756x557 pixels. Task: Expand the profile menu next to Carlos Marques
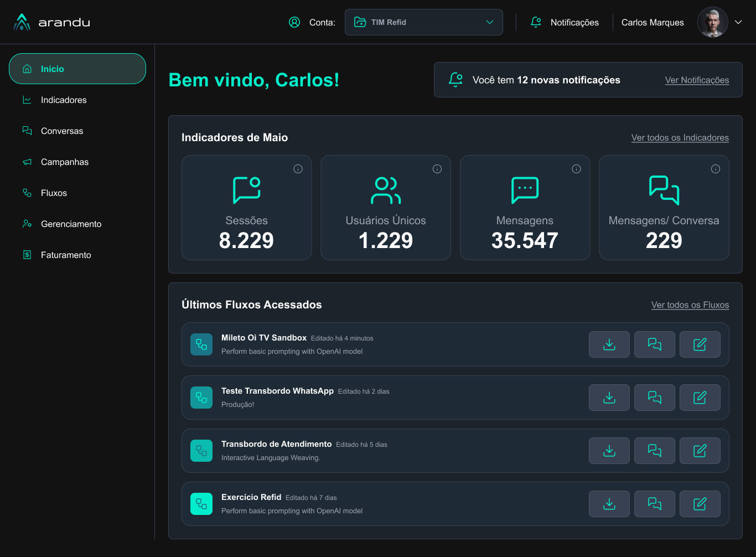[738, 22]
